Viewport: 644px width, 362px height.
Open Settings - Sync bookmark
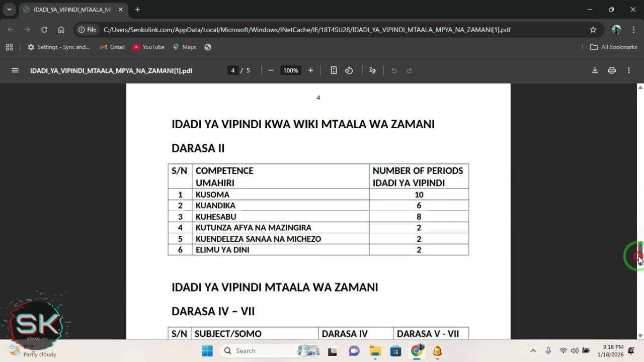coord(58,47)
